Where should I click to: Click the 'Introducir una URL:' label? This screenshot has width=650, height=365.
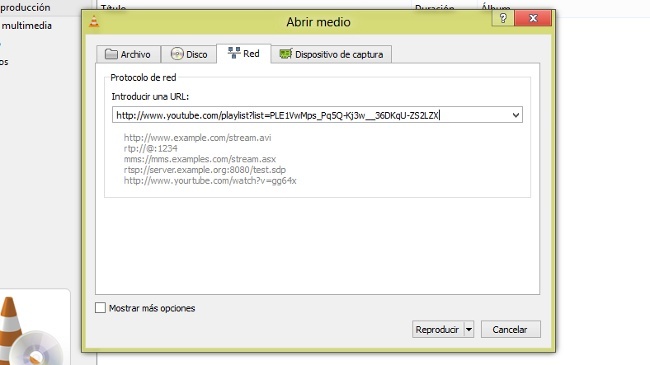click(x=150, y=97)
